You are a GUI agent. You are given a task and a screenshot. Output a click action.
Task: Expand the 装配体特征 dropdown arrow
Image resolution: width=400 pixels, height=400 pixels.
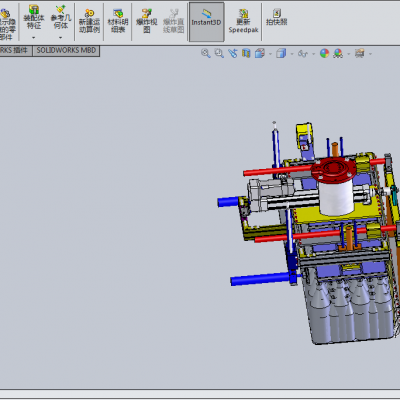[x=33, y=38]
